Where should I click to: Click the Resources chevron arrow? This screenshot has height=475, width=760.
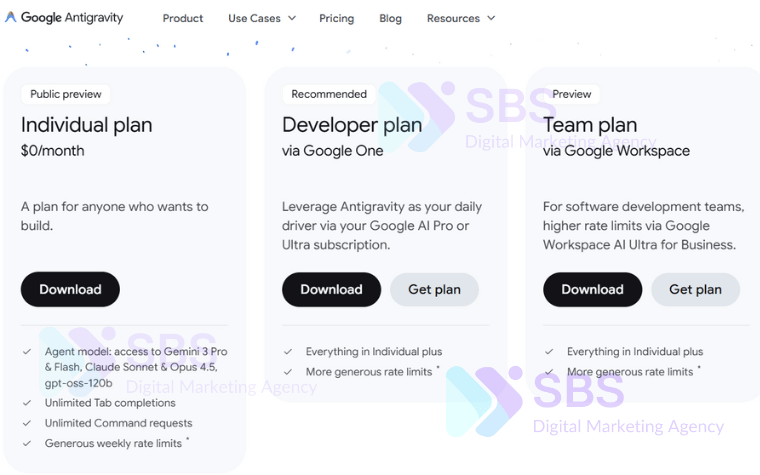pos(491,18)
